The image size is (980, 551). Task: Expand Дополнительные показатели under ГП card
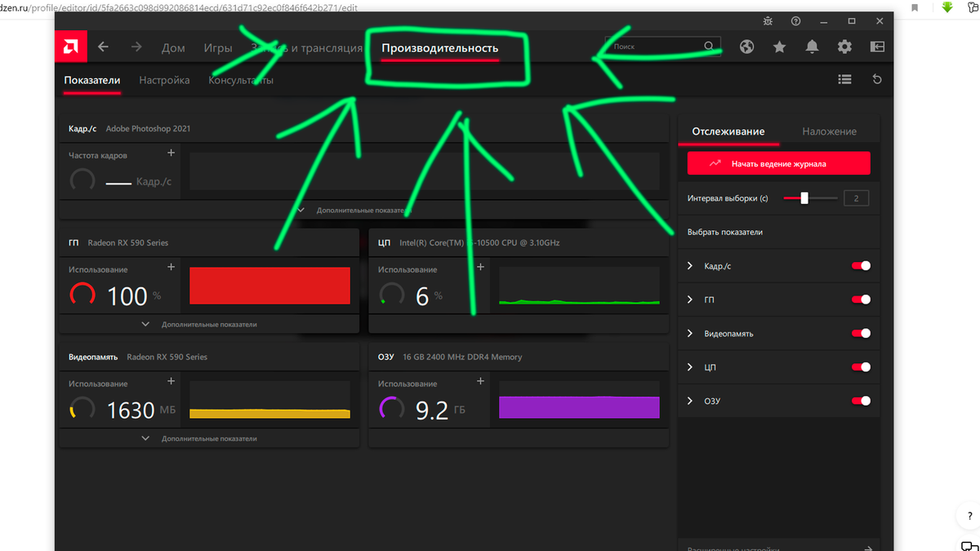pos(200,324)
